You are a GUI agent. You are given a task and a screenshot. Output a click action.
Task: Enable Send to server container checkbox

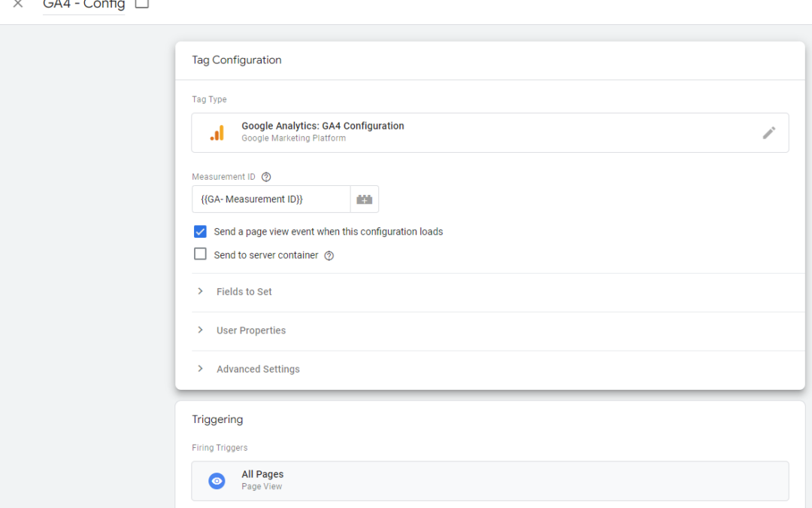coord(200,254)
